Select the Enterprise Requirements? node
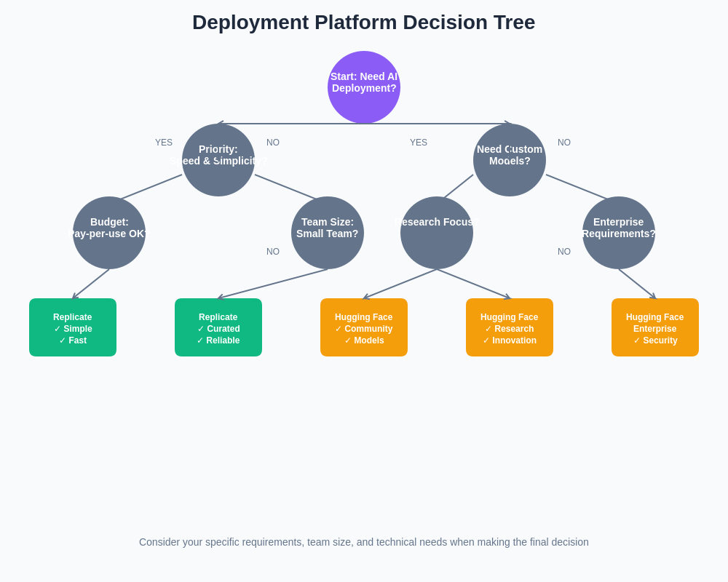The height and width of the screenshot is (582, 728). [x=619, y=233]
